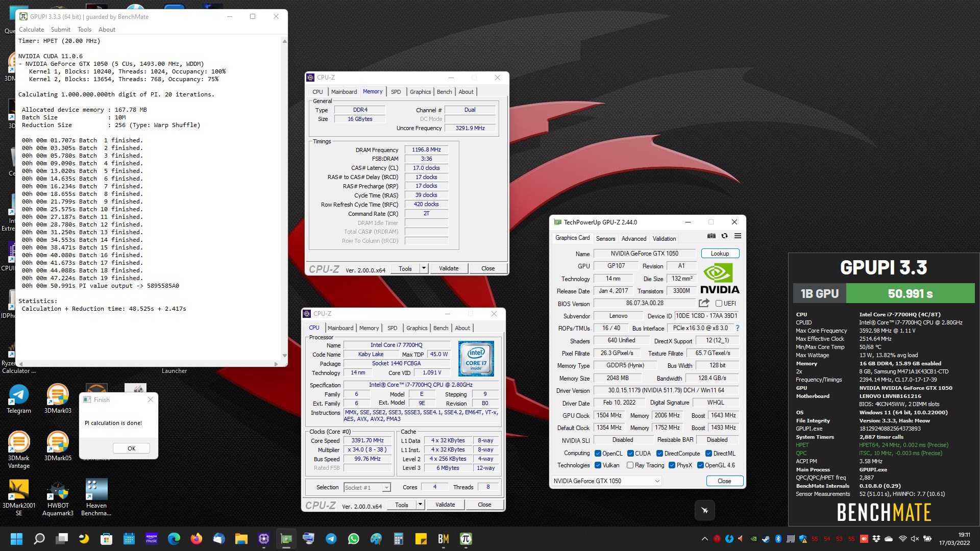Switch to GPUPI in the taskbar
Screen dimensions: 980x551
[x=466, y=539]
